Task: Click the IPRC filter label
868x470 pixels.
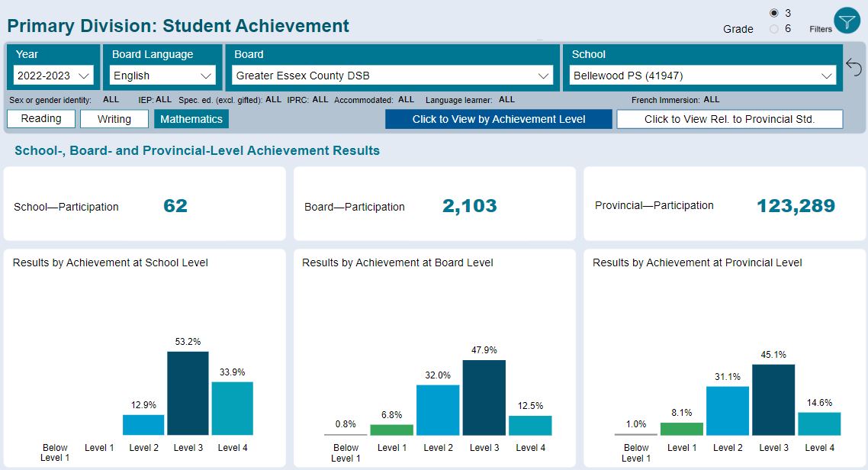Action: click(297, 100)
